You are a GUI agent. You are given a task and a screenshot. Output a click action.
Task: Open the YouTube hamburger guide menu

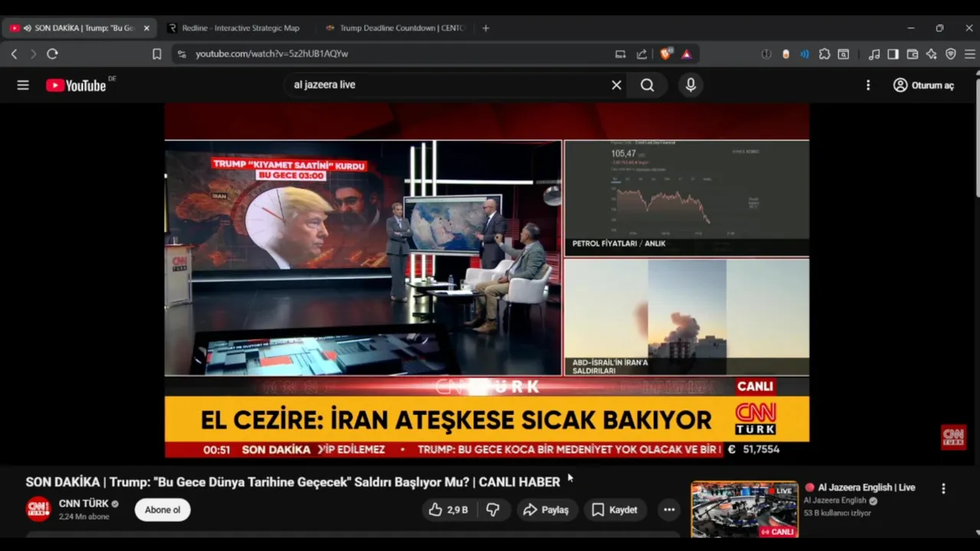[x=23, y=85]
